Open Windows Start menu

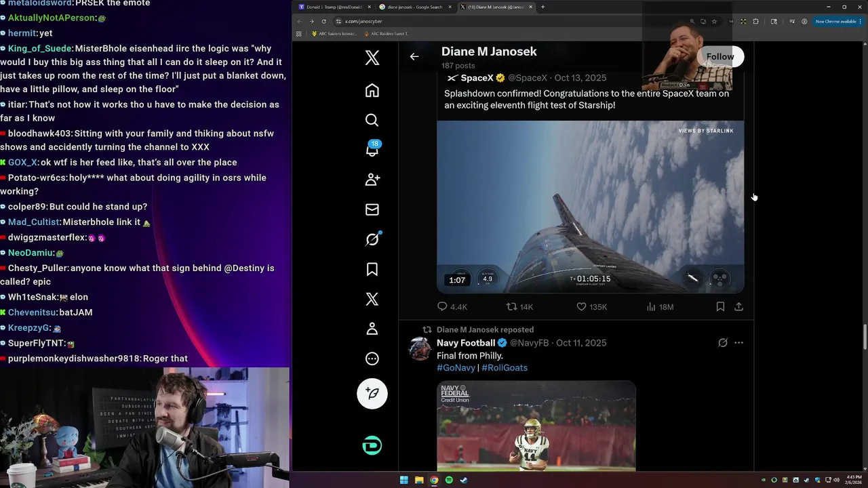click(403, 480)
